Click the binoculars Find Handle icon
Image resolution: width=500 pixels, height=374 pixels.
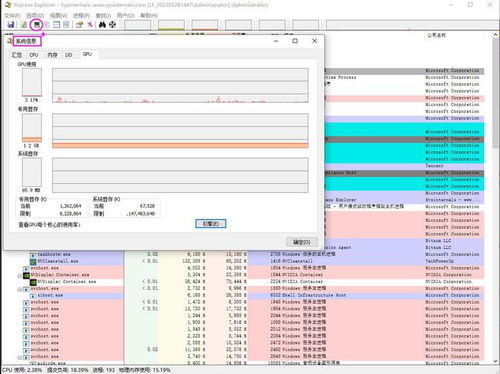(x=102, y=25)
